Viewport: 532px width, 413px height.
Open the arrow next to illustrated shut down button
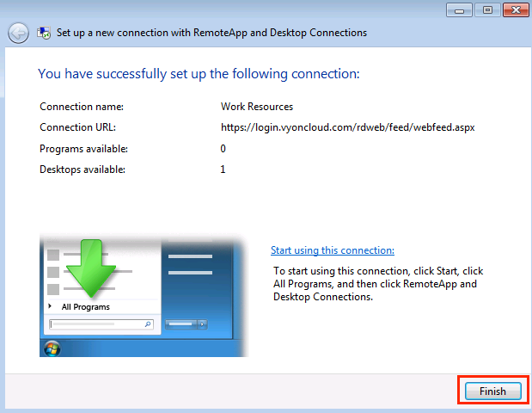point(203,324)
